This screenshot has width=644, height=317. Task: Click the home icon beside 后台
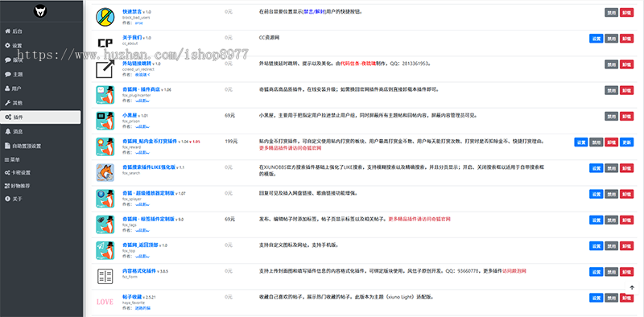pyautogui.click(x=7, y=31)
